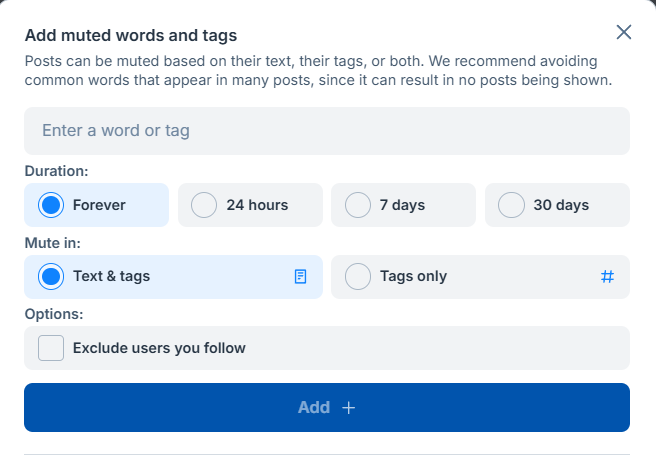This screenshot has width=656, height=458.
Task: Click the hashtag icon in Tags only
Action: click(607, 277)
